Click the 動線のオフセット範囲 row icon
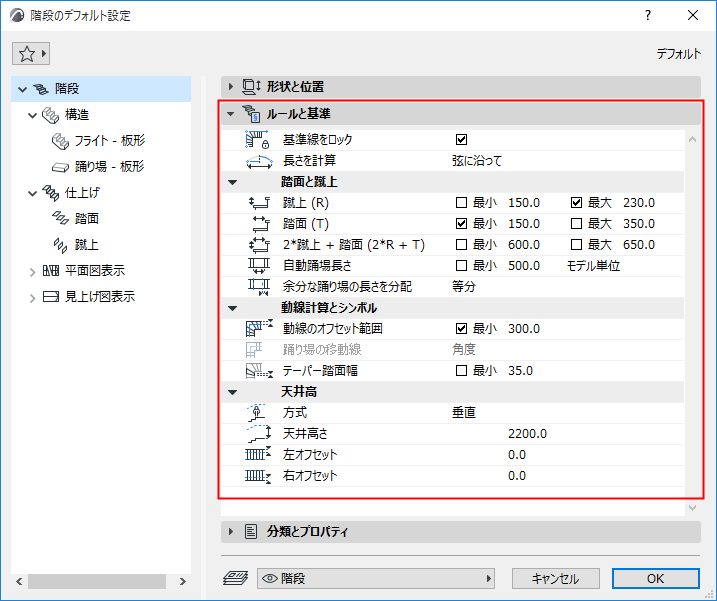This screenshot has width=717, height=601. click(259, 328)
